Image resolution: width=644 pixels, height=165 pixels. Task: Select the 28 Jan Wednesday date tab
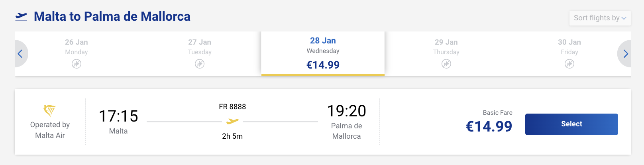click(x=323, y=53)
